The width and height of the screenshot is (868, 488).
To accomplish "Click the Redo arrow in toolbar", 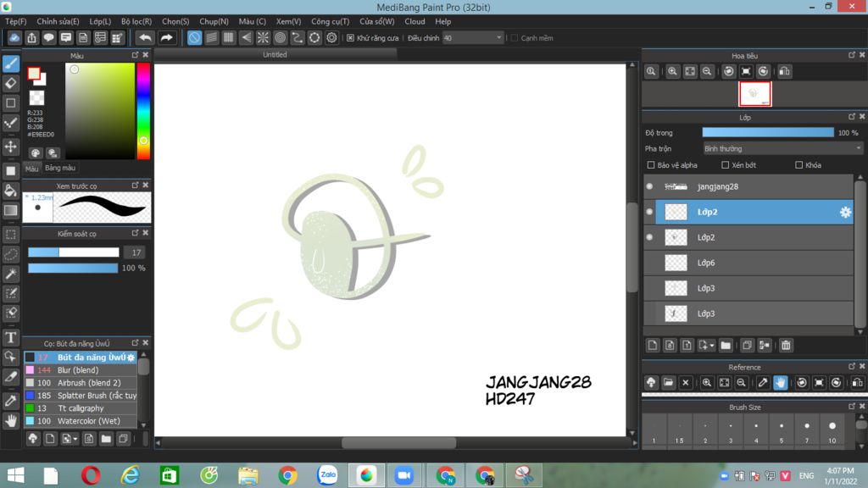I will tap(166, 37).
